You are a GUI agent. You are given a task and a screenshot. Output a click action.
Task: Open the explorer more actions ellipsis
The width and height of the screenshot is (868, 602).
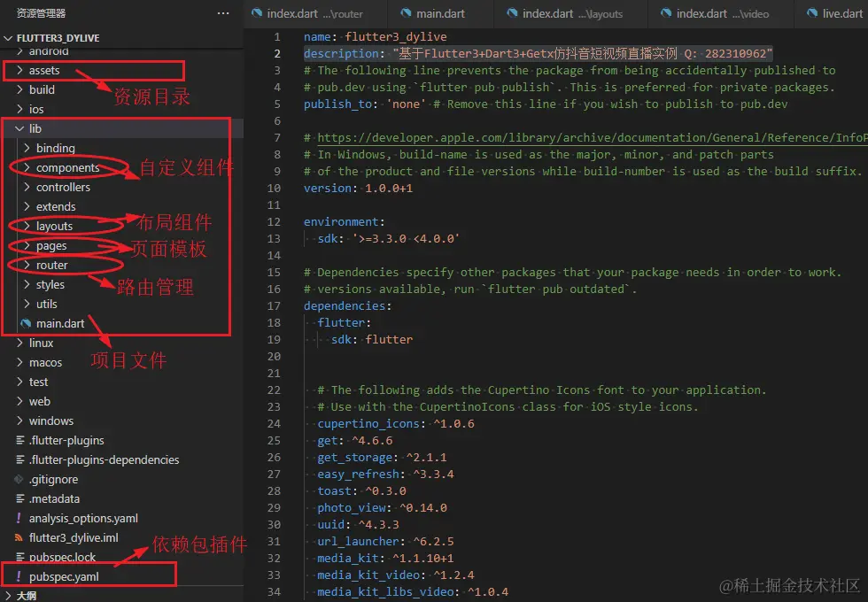(223, 13)
